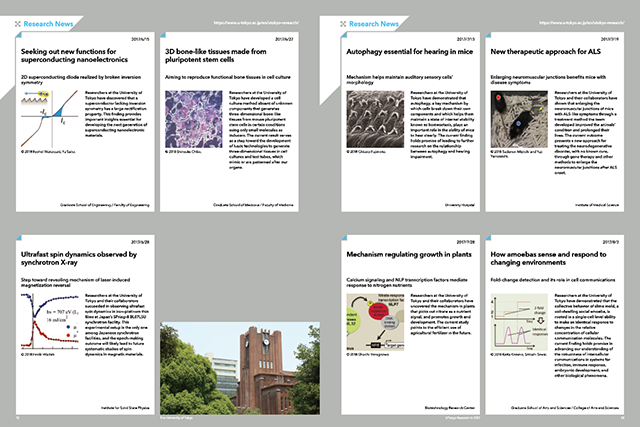
Task: Click the date on the amoebas card
Action: click(610, 242)
